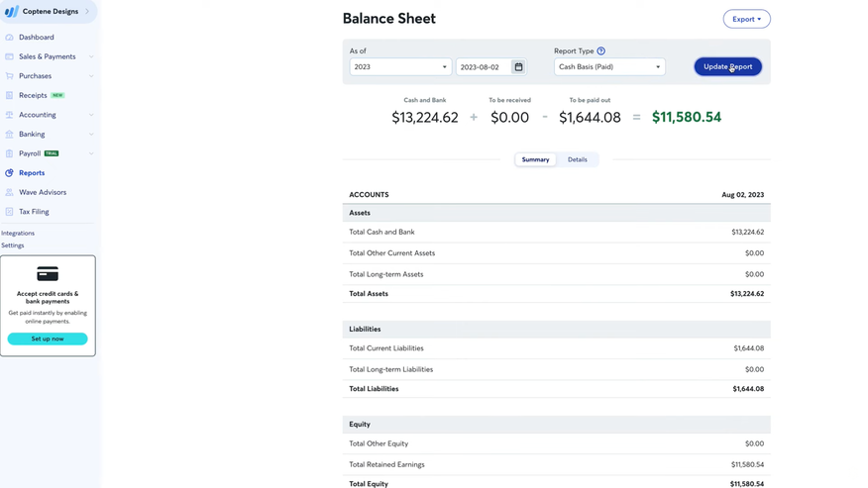
Task: Click the Wave Advisors icon
Action: [10, 192]
